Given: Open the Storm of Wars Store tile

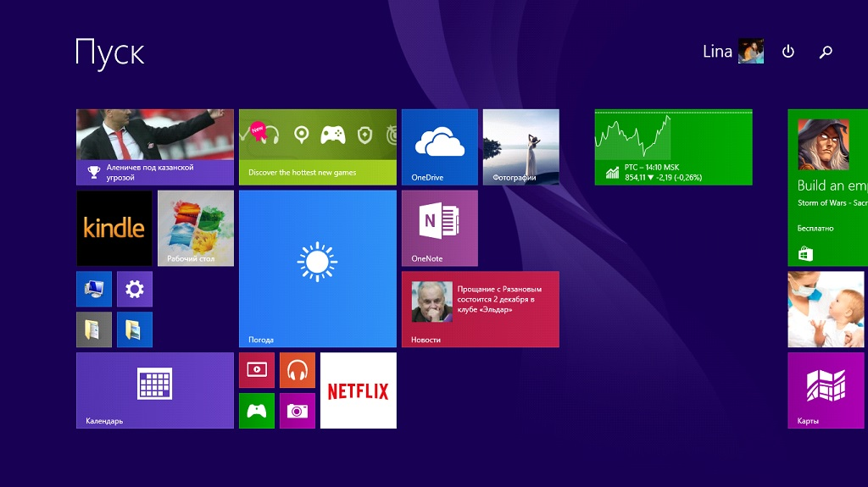Looking at the screenshot, I should coord(827,188).
